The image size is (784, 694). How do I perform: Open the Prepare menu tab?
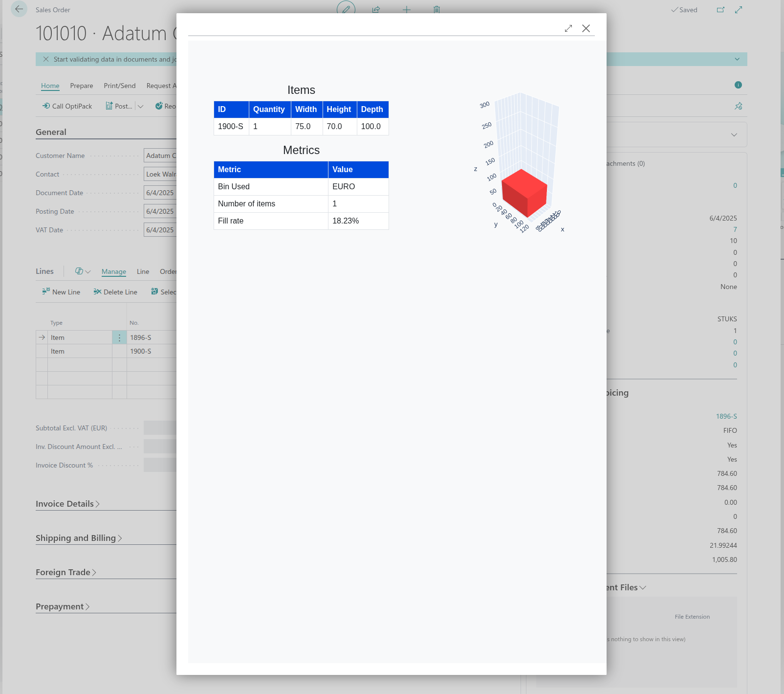click(x=82, y=86)
